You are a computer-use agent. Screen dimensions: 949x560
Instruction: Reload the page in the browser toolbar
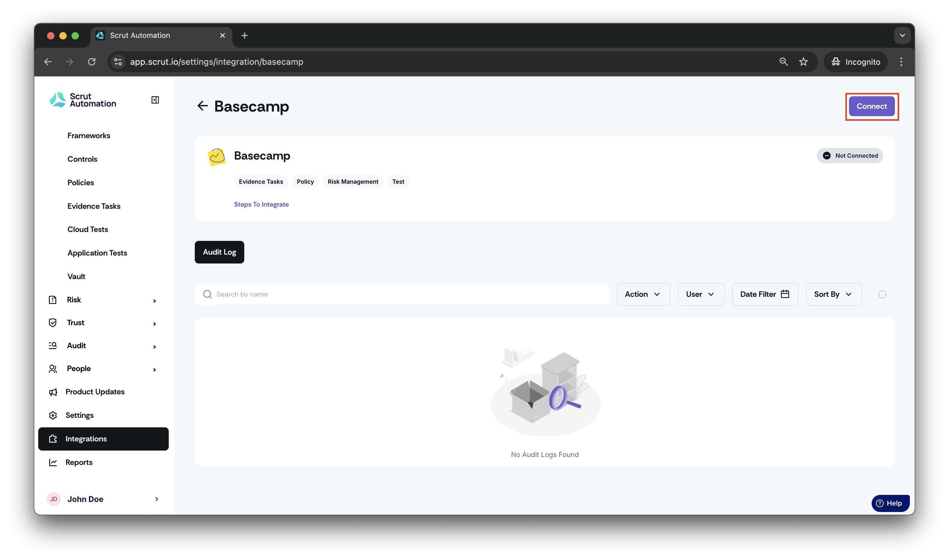pyautogui.click(x=92, y=61)
